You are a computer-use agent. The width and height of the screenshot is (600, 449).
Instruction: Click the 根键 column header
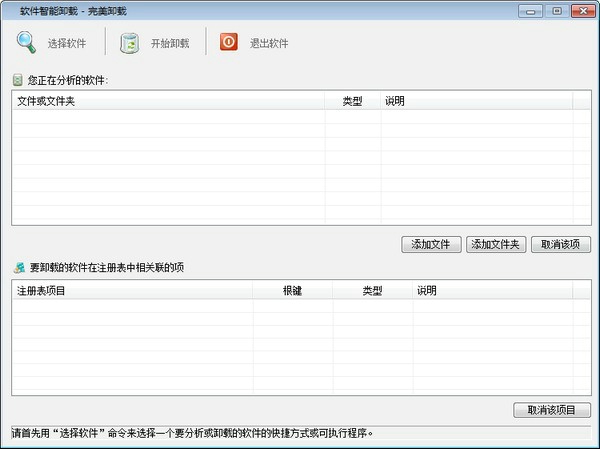point(292,291)
